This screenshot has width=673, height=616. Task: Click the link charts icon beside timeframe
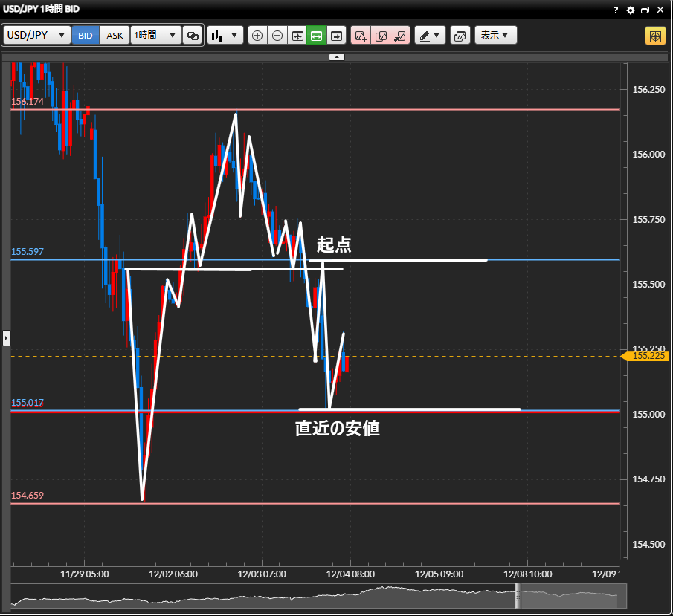pos(193,36)
